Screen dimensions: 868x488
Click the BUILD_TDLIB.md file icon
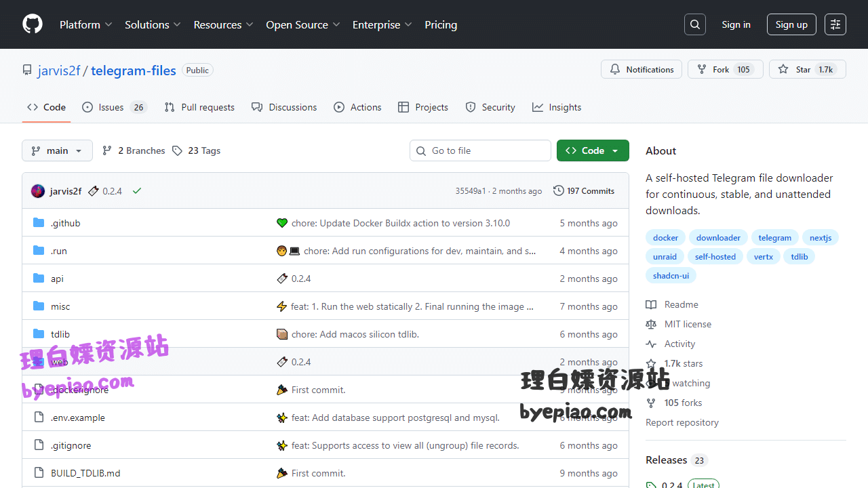pos(39,473)
